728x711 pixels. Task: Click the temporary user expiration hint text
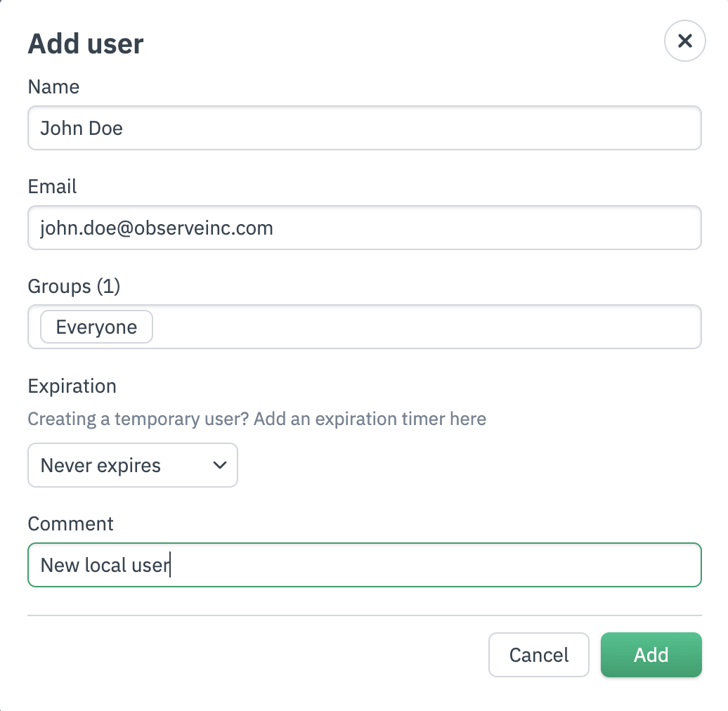point(256,419)
